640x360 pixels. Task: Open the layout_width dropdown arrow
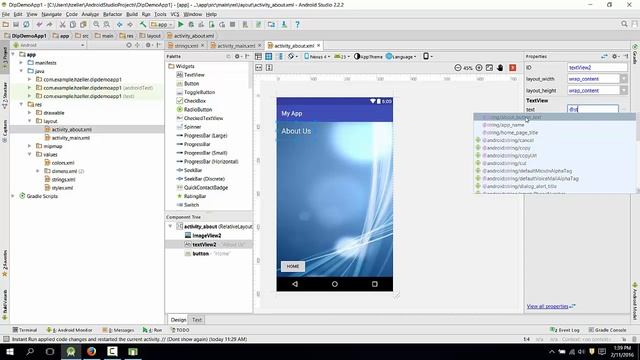coord(624,79)
